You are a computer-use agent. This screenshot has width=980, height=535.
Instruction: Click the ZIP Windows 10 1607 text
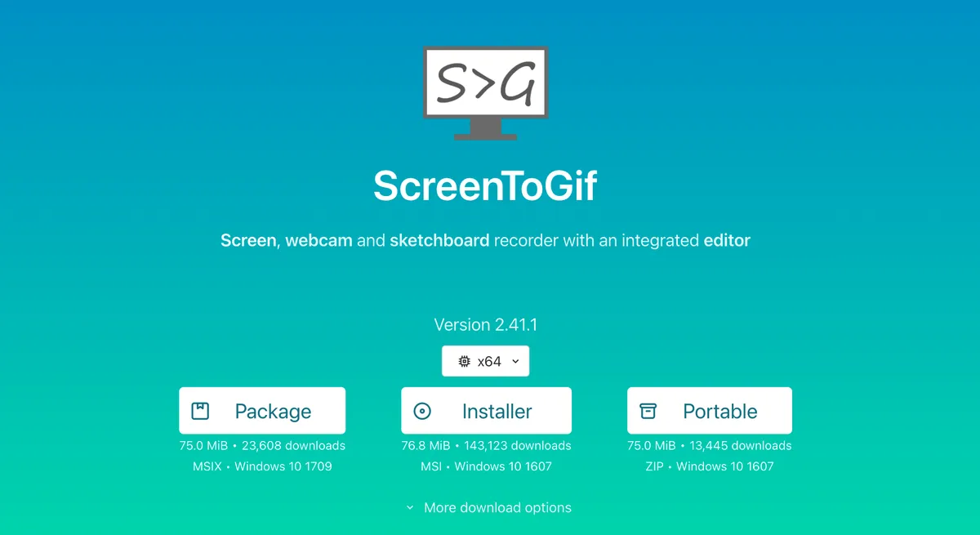pos(710,466)
